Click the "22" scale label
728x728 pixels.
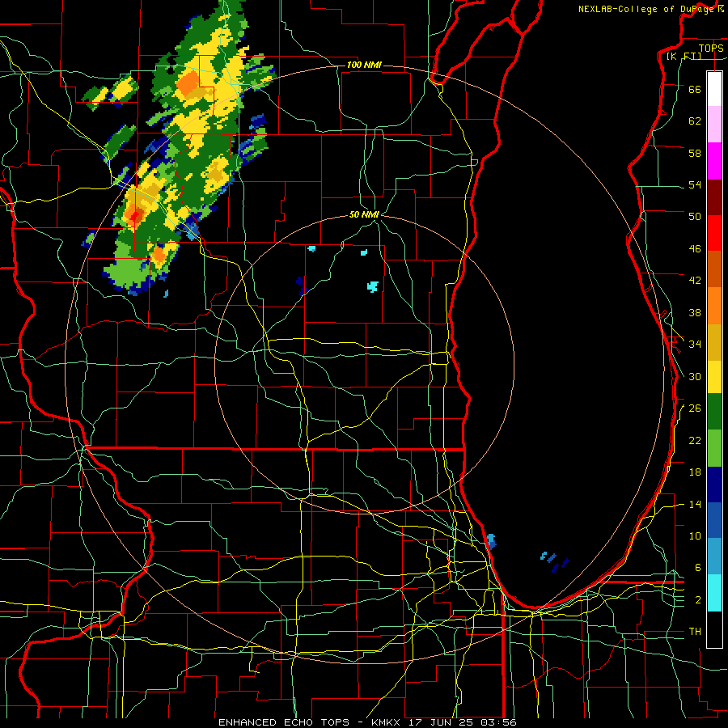pyautogui.click(x=695, y=440)
